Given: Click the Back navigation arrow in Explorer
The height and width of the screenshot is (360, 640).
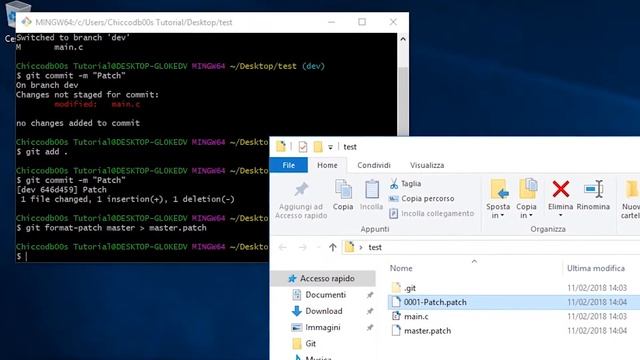Looking at the screenshot, I should pos(282,247).
